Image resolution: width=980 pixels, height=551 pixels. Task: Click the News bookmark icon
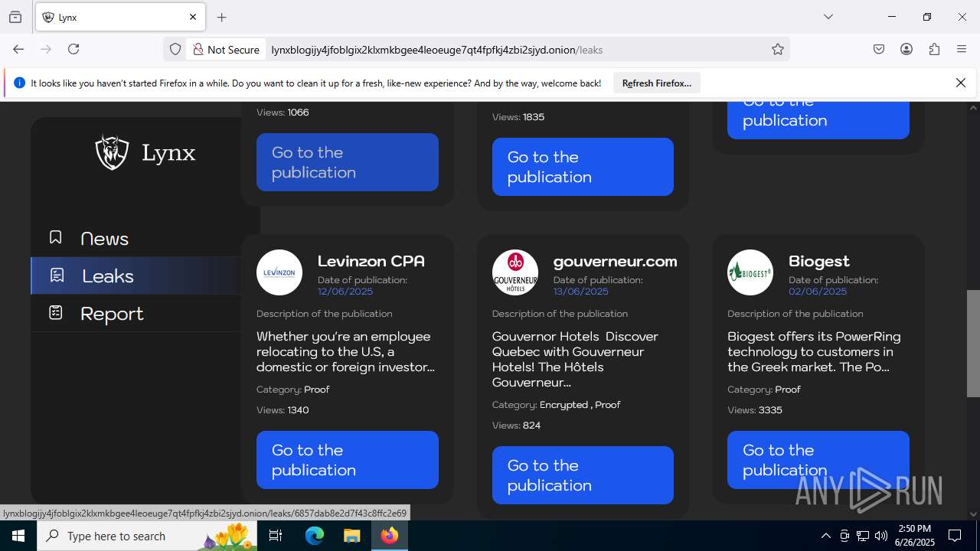click(55, 237)
